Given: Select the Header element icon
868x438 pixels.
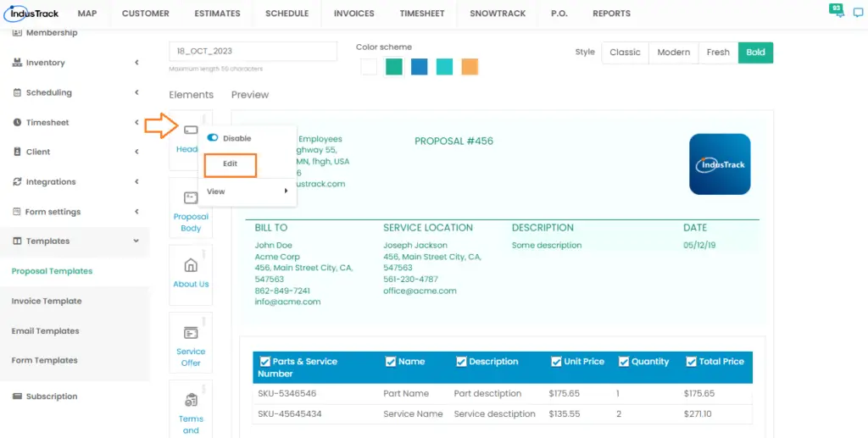Looking at the screenshot, I should pos(191,130).
